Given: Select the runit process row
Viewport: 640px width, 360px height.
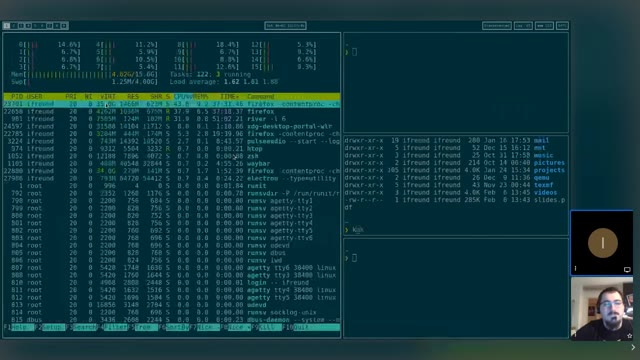Looking at the screenshot, I should tap(171, 186).
